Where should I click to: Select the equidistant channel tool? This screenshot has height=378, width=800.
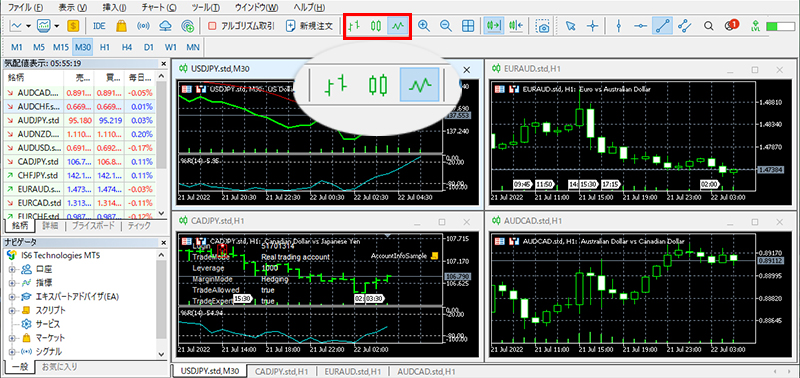click(x=685, y=26)
